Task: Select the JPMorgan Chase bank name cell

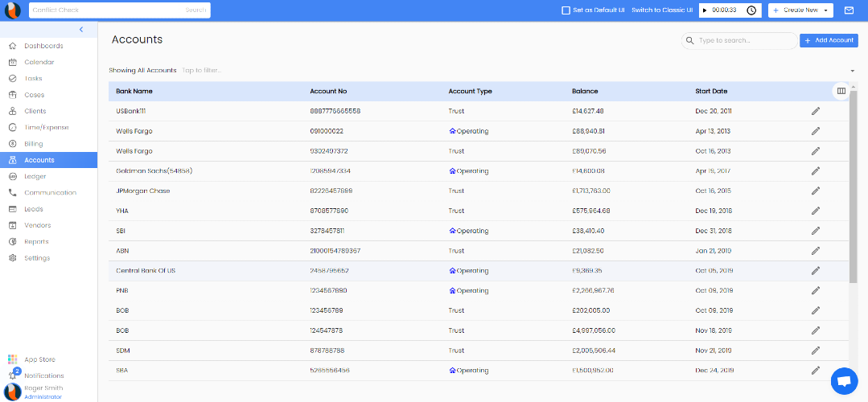Action: click(x=143, y=191)
